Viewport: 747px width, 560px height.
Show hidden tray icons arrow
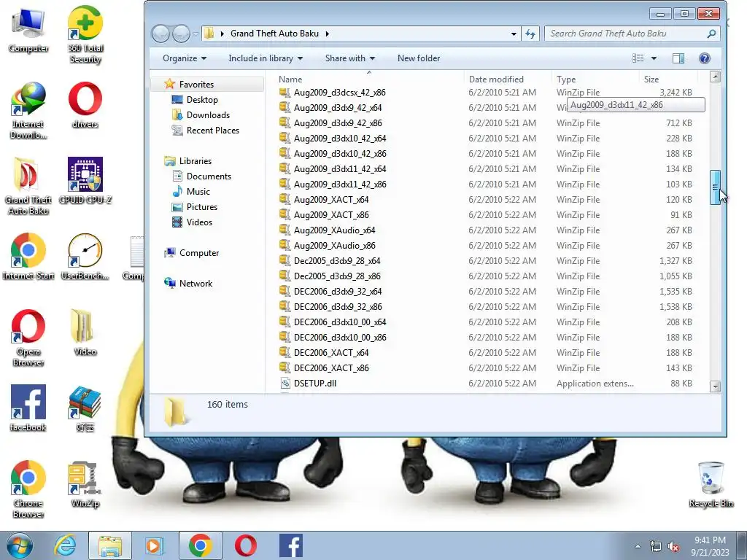(x=638, y=546)
